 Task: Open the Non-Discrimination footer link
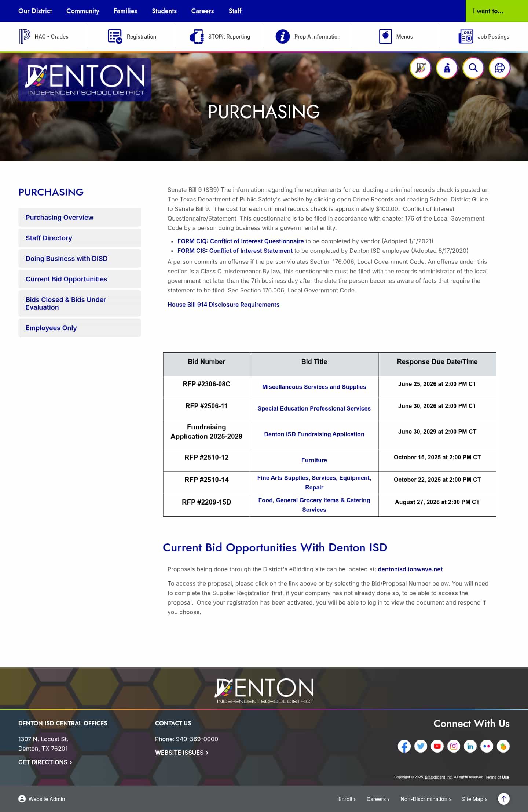click(426, 799)
